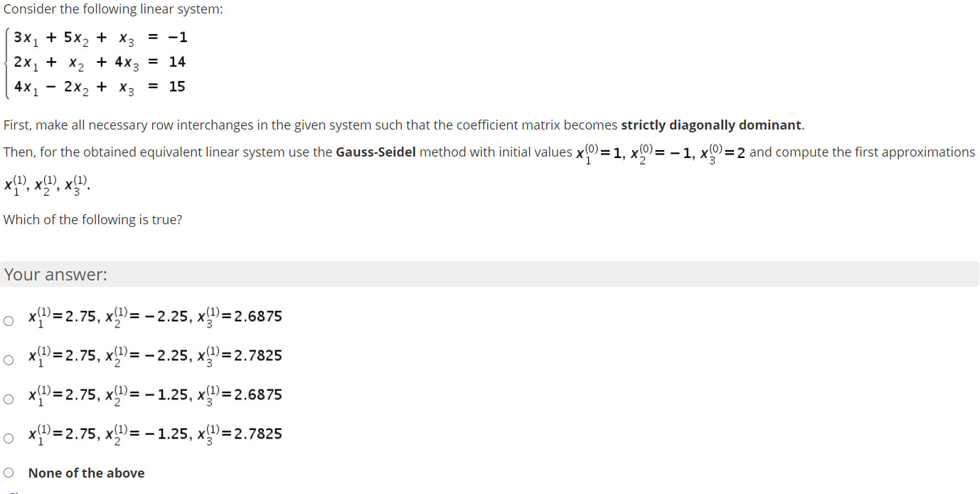The height and width of the screenshot is (494, 980).
Task: Click the equation 2x₁ + x₂ + 4x₃ = 14
Action: point(100,62)
